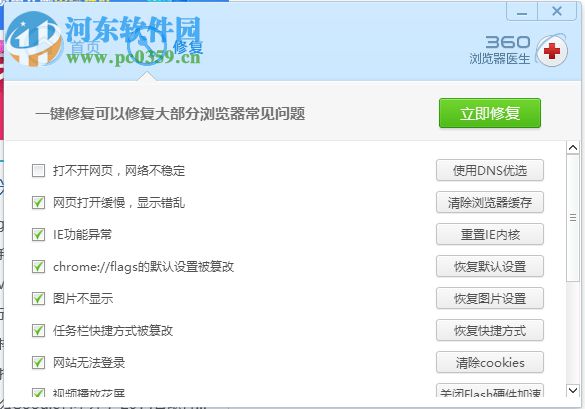This screenshot has height=409, width=585.
Task: Click the 恢复图片设置 button
Action: pos(489,299)
